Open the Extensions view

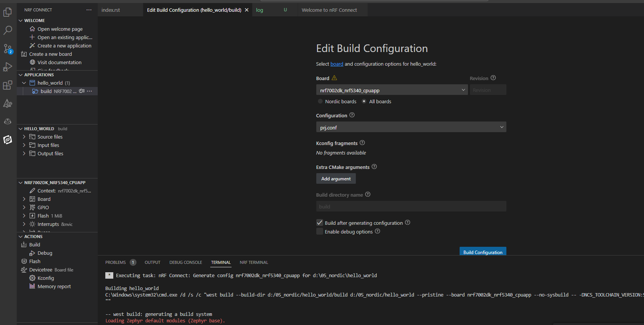[x=8, y=85]
